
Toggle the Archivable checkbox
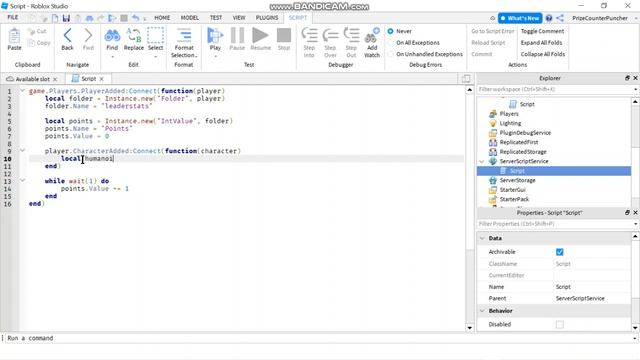560,252
